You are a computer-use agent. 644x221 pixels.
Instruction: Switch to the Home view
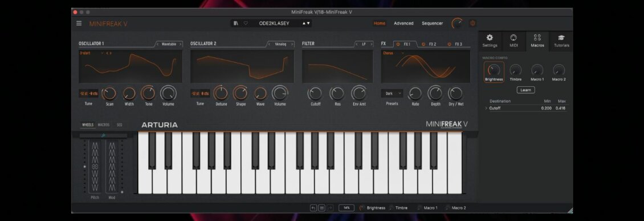[x=380, y=23]
